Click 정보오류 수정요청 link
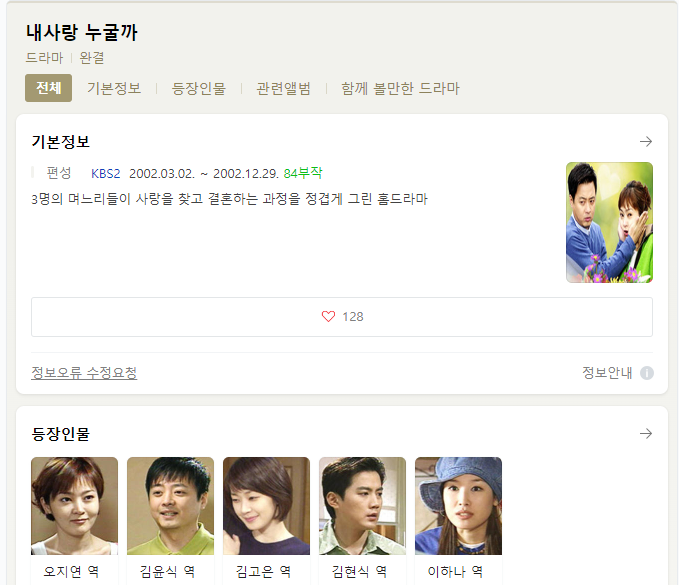Viewport: 679px width, 585px height. click(x=84, y=373)
